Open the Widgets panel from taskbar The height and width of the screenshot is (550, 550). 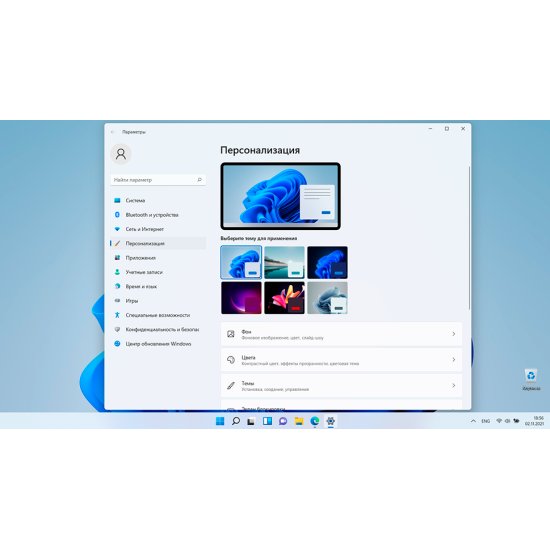point(267,421)
